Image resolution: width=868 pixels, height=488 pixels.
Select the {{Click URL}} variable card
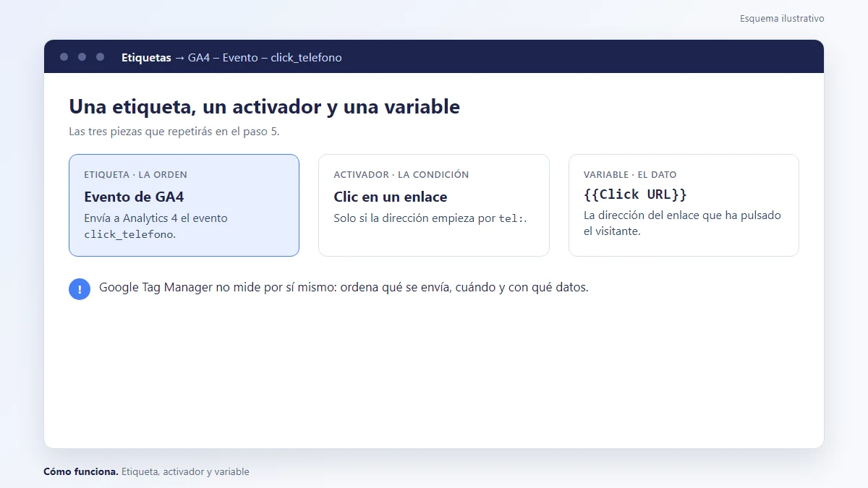coord(684,205)
